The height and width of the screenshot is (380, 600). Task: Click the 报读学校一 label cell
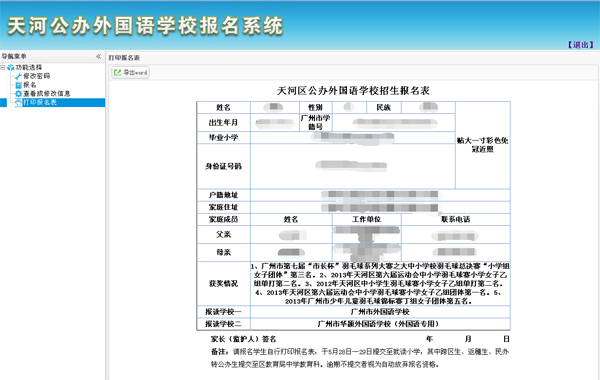pyautogui.click(x=223, y=312)
